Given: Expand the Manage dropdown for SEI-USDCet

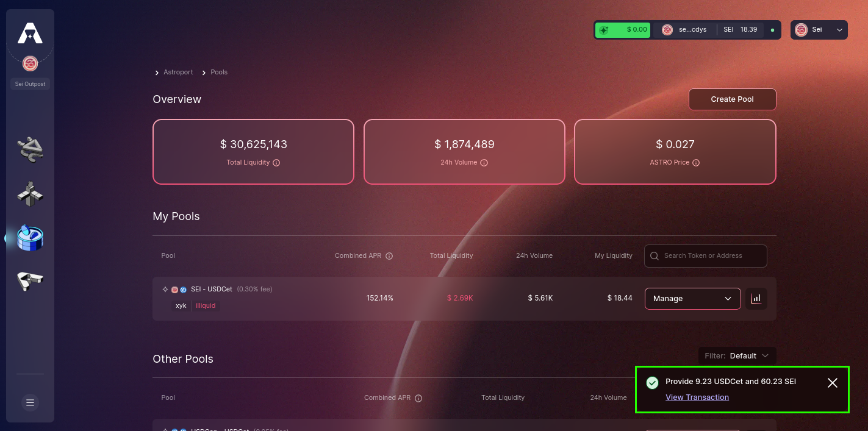Looking at the screenshot, I should pyautogui.click(x=692, y=299).
